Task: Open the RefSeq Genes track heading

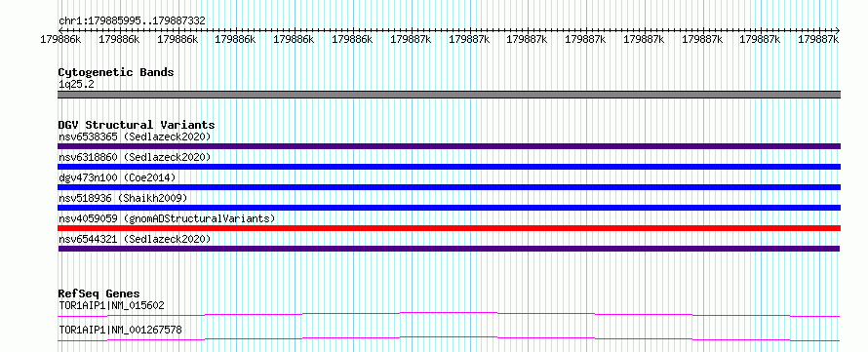Action: point(99,293)
